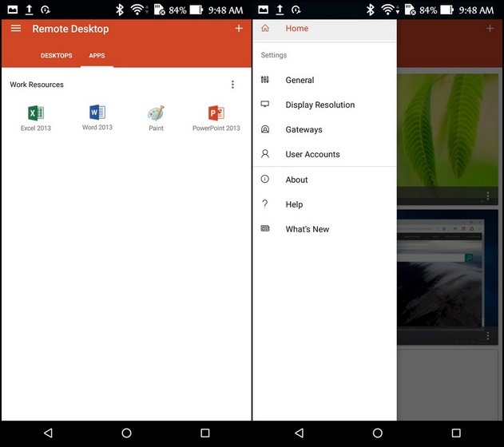Tap Android Back button on right screen
Screen dimensions: 504x447
299,433
